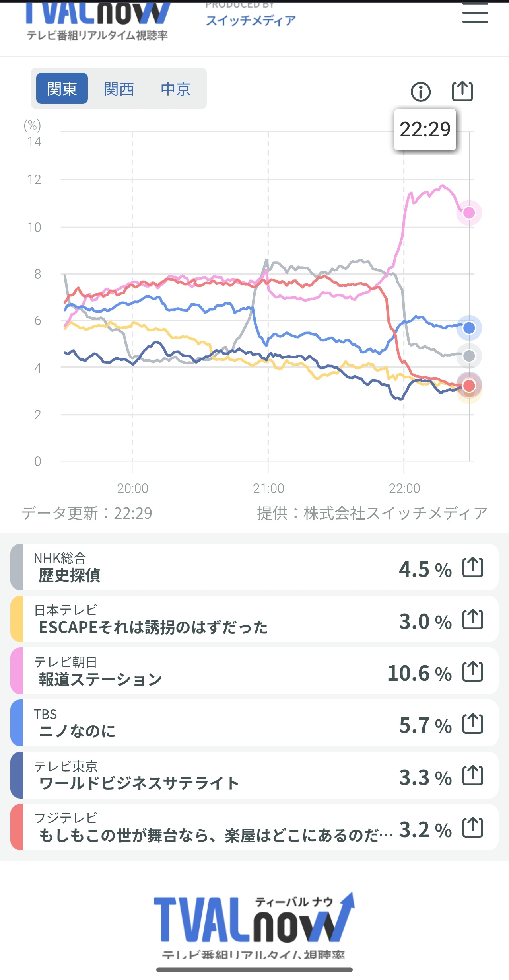Viewport: 509px width, 980px height.
Task: Click the yellow 日本テレビ color bar
Action: tap(17, 619)
